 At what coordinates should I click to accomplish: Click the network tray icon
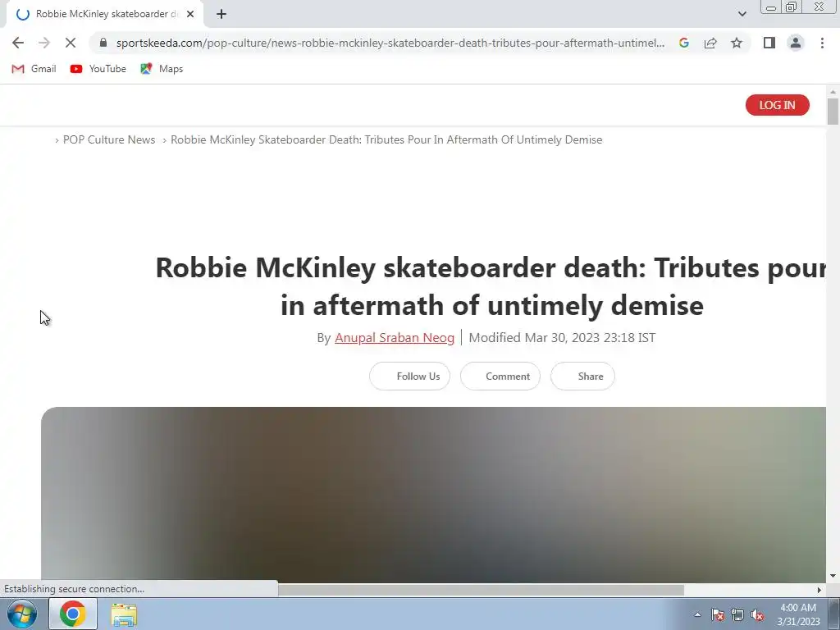pos(737,614)
